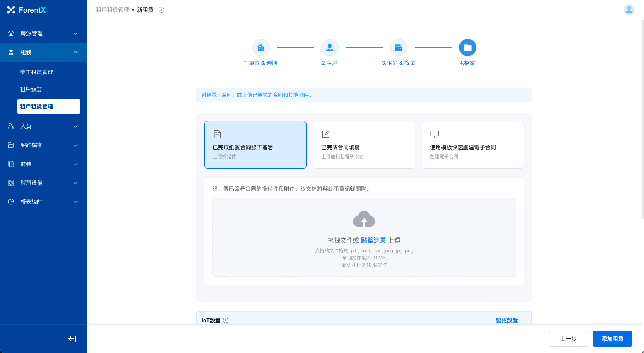Click the unit & period step building icon
Image resolution: width=644 pixels, height=353 pixels.
[x=261, y=48]
